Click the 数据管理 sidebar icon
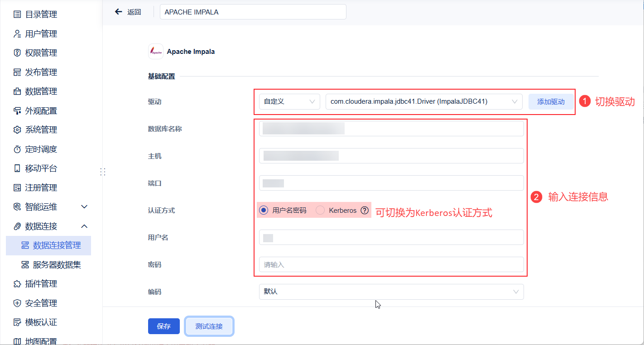The height and width of the screenshot is (345, 644). (x=17, y=91)
